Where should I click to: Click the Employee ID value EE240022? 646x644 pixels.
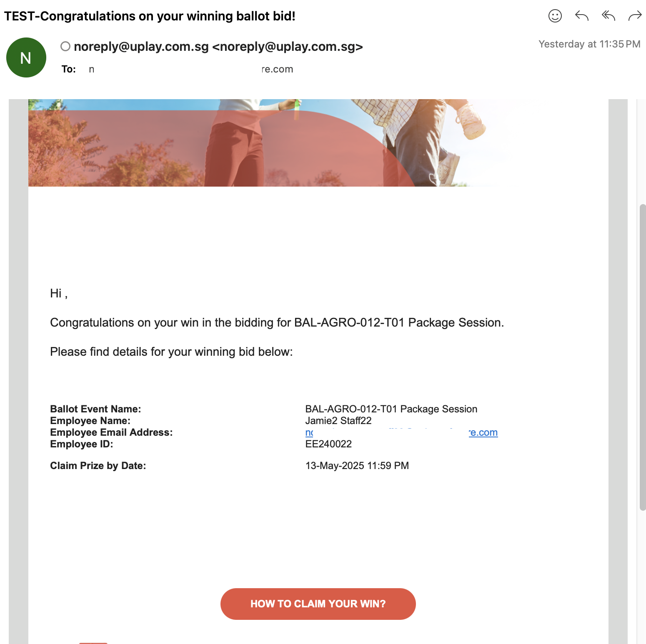click(x=328, y=444)
